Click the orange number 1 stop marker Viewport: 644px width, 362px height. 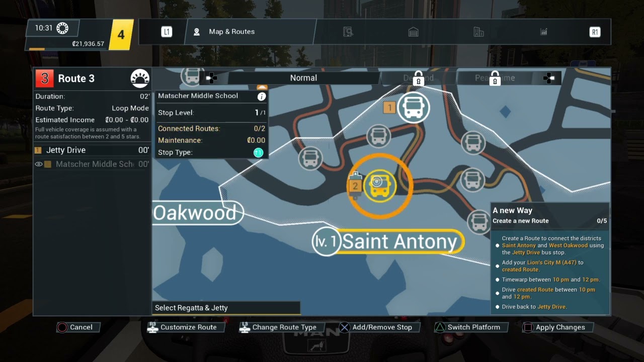[389, 107]
